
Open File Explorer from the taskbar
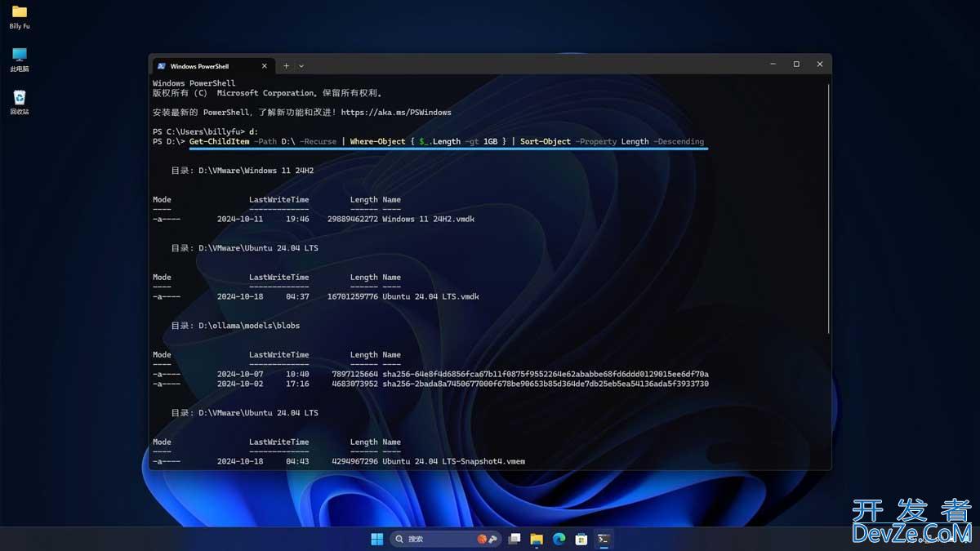coord(537,539)
